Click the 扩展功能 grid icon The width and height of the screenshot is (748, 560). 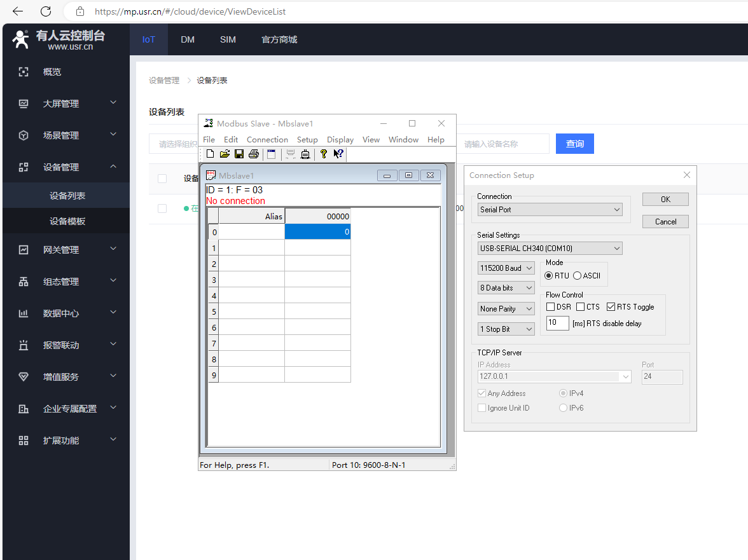(24, 440)
